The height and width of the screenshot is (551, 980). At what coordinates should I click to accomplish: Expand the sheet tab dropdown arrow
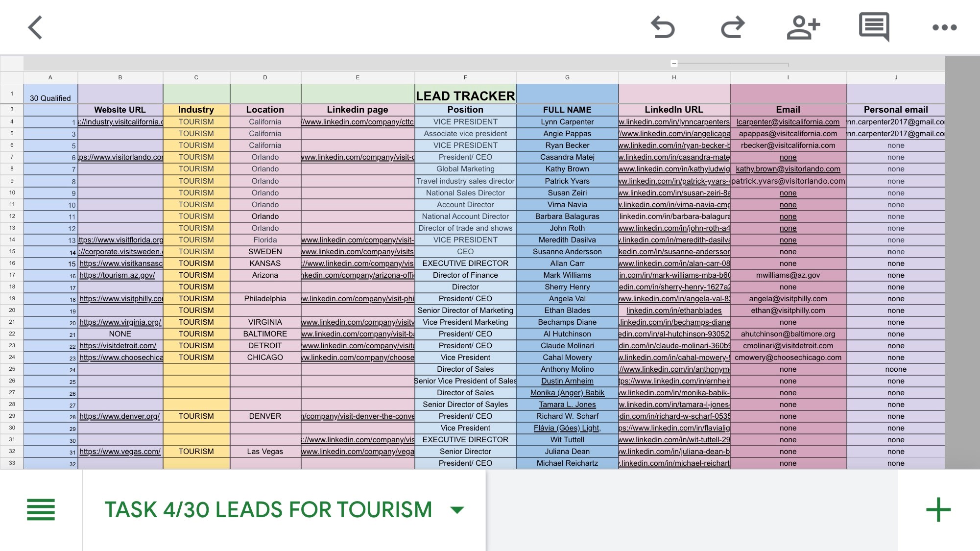(x=457, y=510)
